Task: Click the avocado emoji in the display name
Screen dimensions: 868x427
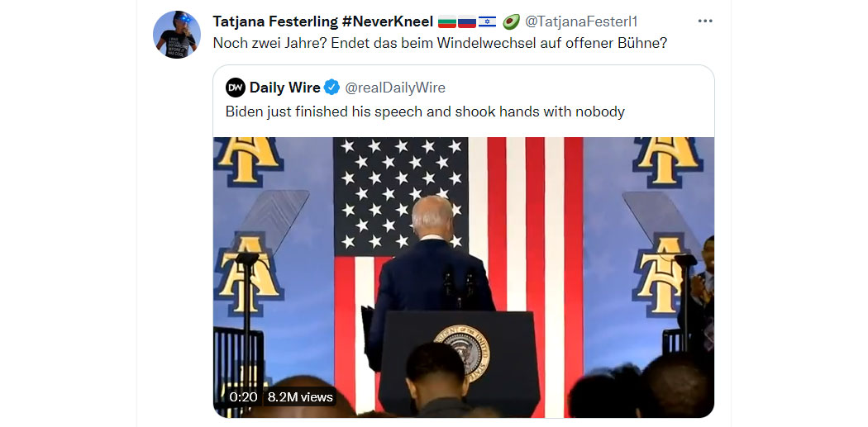Action: coord(510,21)
